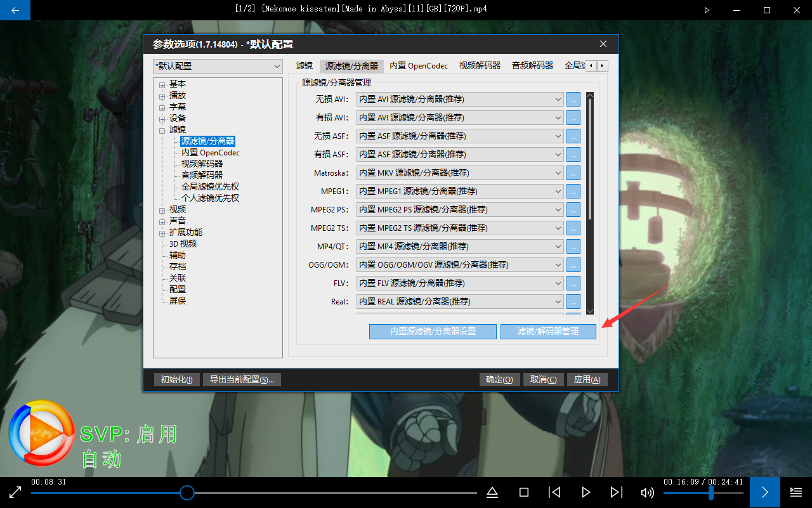Switch to the 内置 OpenCodec tab

(419, 66)
